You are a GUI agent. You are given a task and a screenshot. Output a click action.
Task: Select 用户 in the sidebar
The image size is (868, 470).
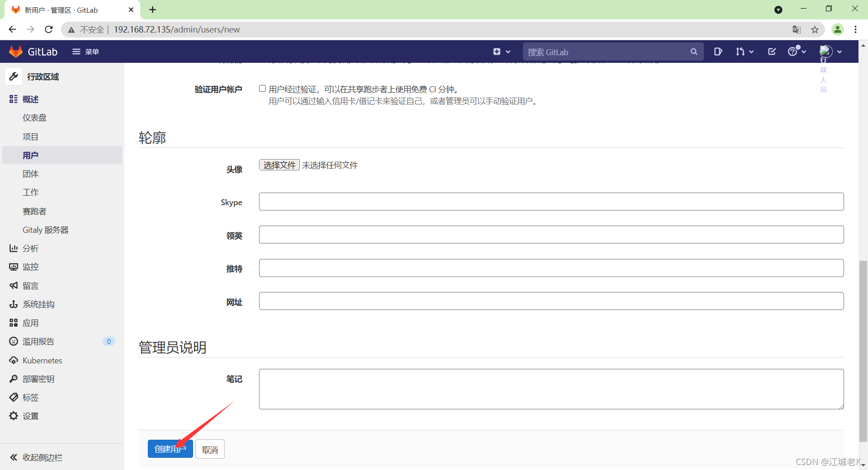[62, 155]
